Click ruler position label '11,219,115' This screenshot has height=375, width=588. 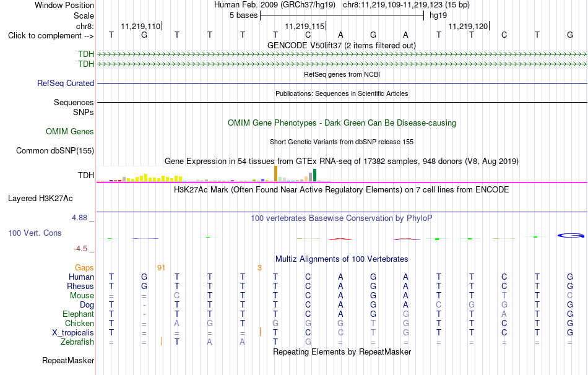click(305, 26)
